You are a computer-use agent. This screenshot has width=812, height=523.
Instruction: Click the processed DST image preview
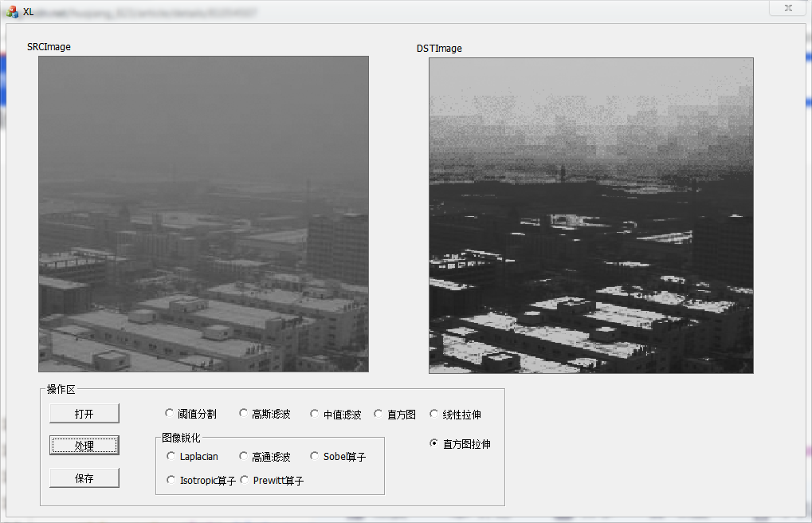[x=591, y=215]
